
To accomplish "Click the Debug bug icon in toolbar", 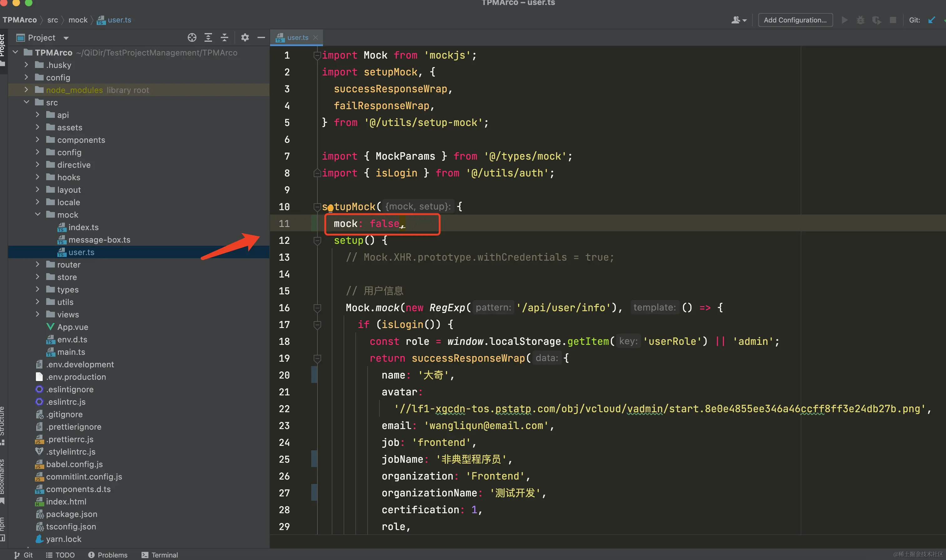I will click(x=860, y=20).
